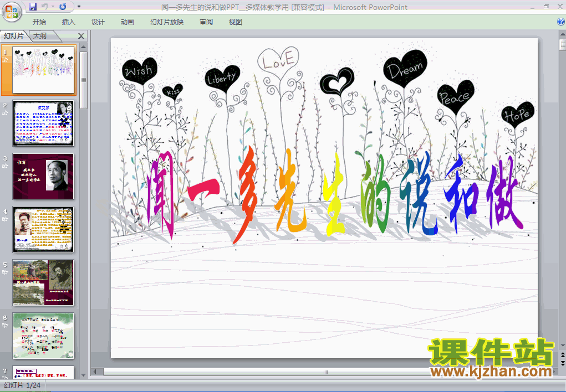
Task: Click the thumbnail pane scrollbar thumb
Action: (x=83, y=80)
